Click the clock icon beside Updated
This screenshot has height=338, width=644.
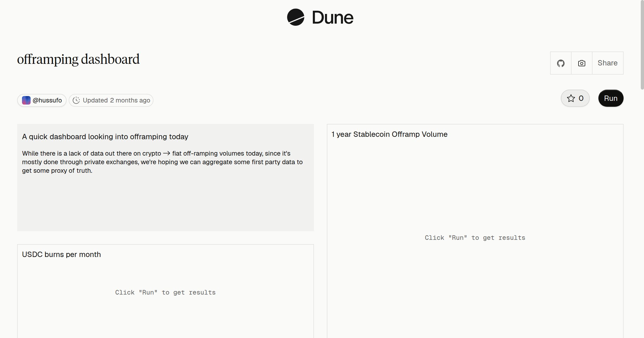[76, 100]
